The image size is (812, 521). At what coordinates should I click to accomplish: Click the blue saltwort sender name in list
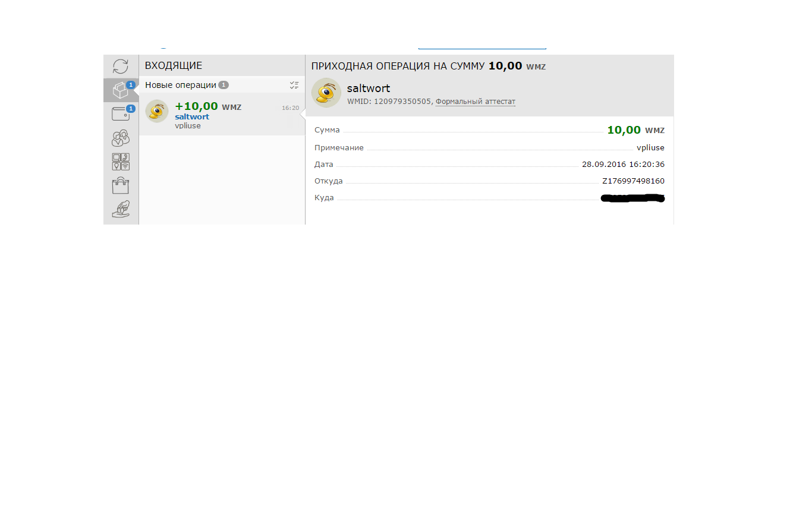pos(192,117)
